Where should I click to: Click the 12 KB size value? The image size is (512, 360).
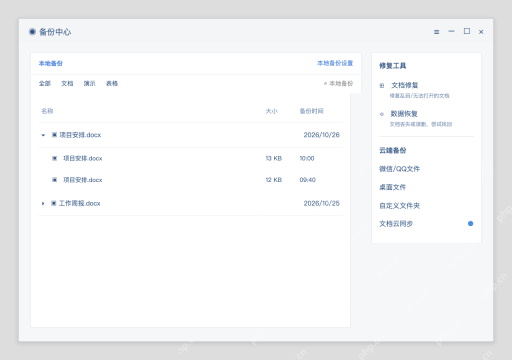tap(274, 180)
